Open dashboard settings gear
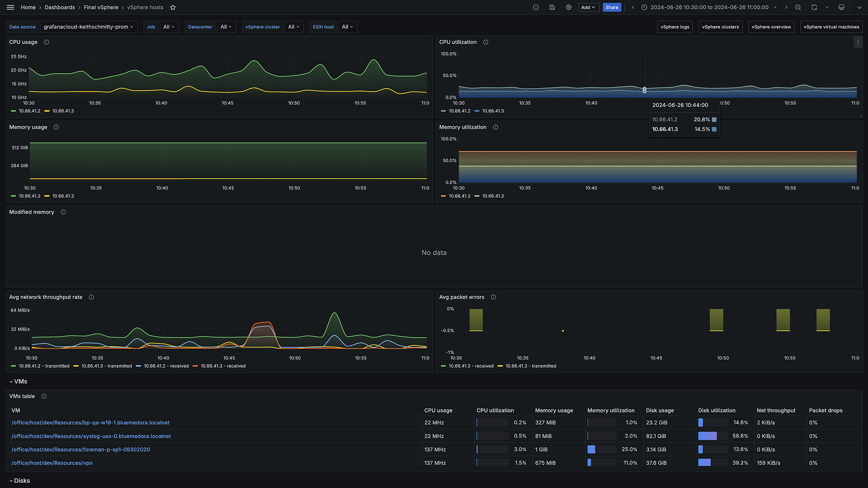The width and height of the screenshot is (868, 488). pos(569,7)
